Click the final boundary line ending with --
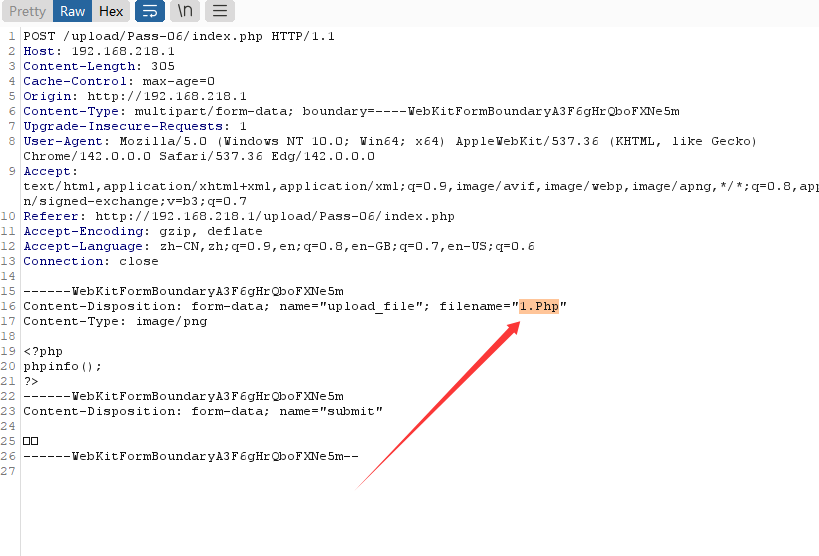819x556 pixels. click(191, 457)
